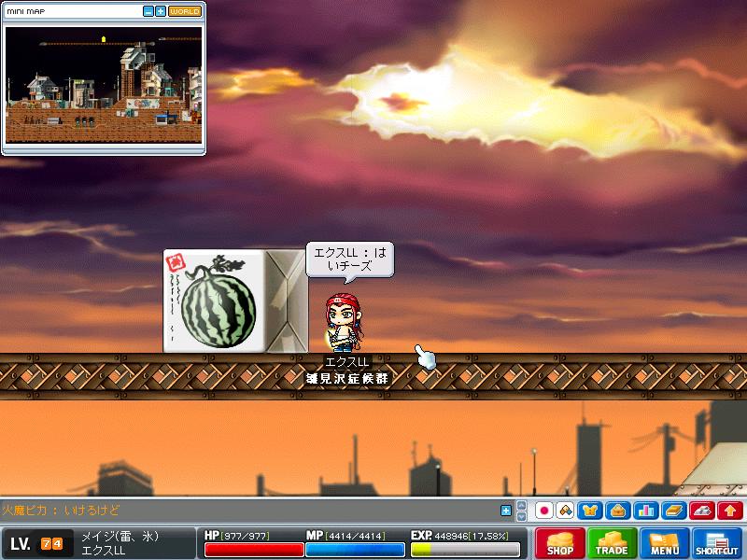Click the red dot chat target icon

(543, 511)
